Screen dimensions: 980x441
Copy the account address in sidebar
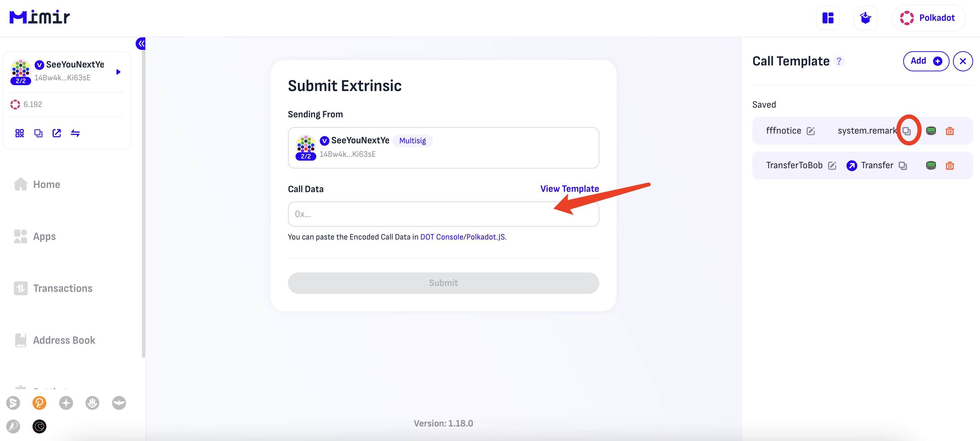point(38,133)
